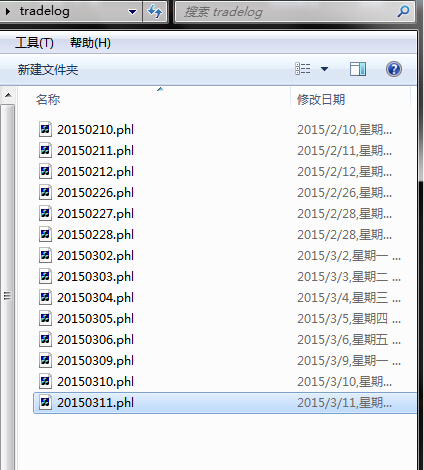Select the 20150305.phl file icon
The height and width of the screenshot is (470, 424).
coord(45,318)
